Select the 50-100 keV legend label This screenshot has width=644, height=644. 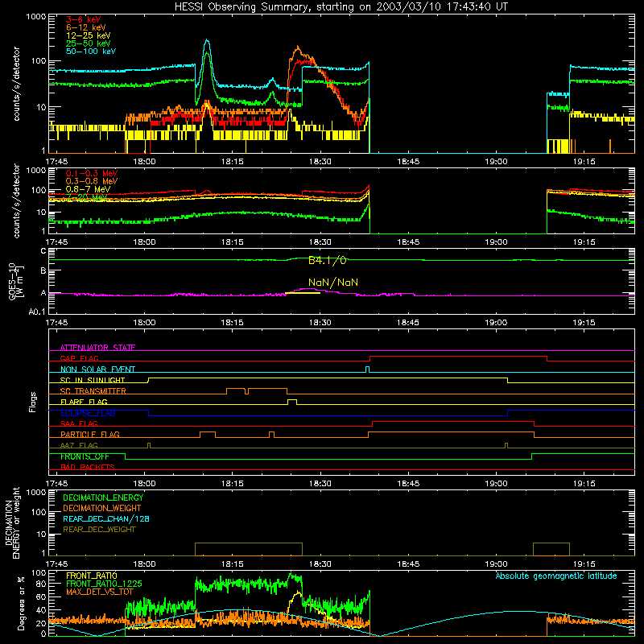pyautogui.click(x=91, y=52)
